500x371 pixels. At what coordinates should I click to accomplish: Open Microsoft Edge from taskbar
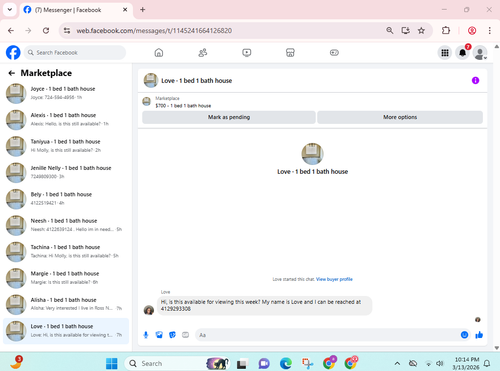point(286,363)
